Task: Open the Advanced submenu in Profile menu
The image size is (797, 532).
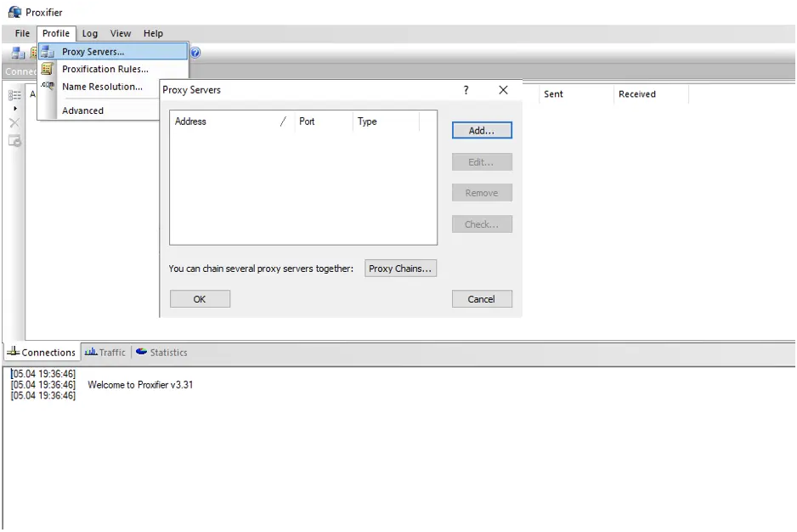Action: point(82,110)
